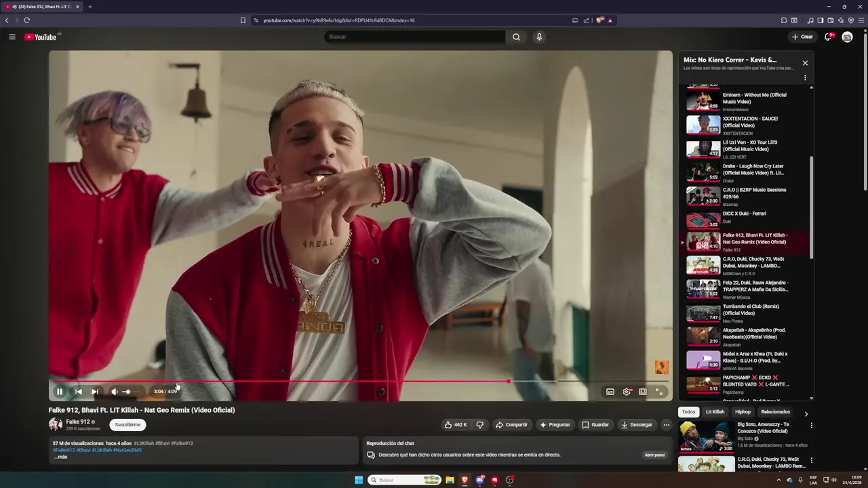Open File Explorer from taskbar
868x488 pixels.
point(450,480)
